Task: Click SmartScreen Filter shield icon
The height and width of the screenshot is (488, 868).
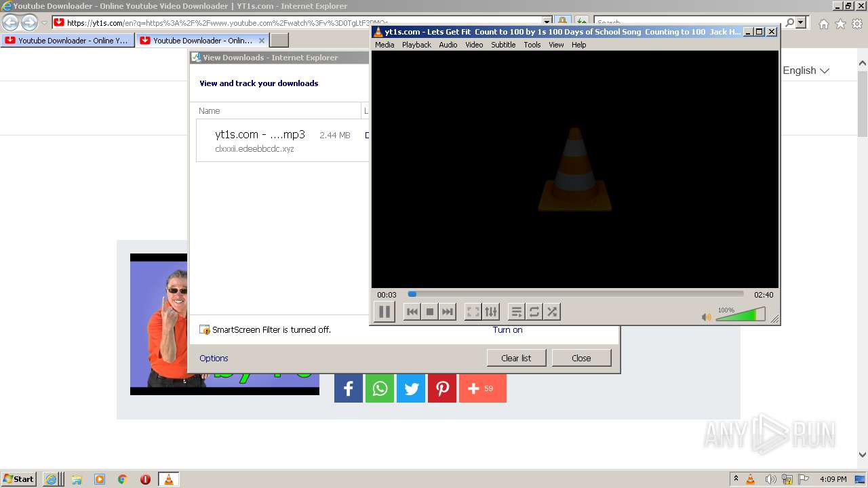Action: pos(205,330)
